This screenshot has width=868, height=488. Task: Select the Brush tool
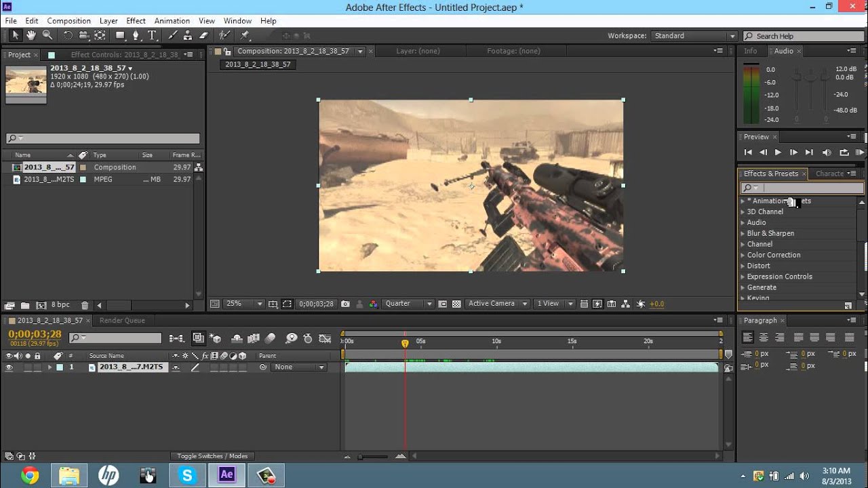pos(172,35)
